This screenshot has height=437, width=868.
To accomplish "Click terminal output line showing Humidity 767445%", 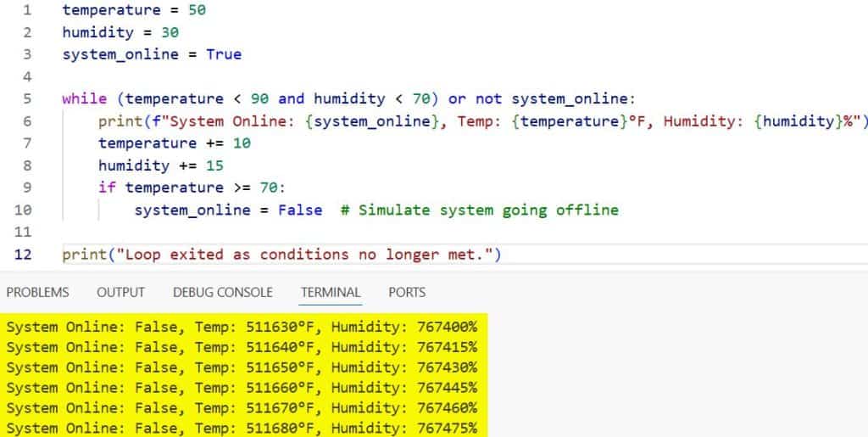I will click(242, 387).
